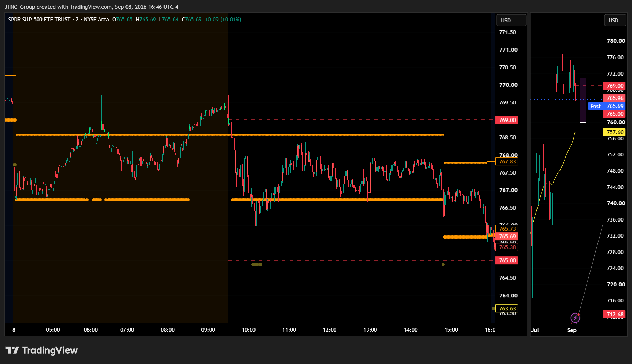Click the 15:00 time axis label
Screen dimensions: 632x364
451,330
